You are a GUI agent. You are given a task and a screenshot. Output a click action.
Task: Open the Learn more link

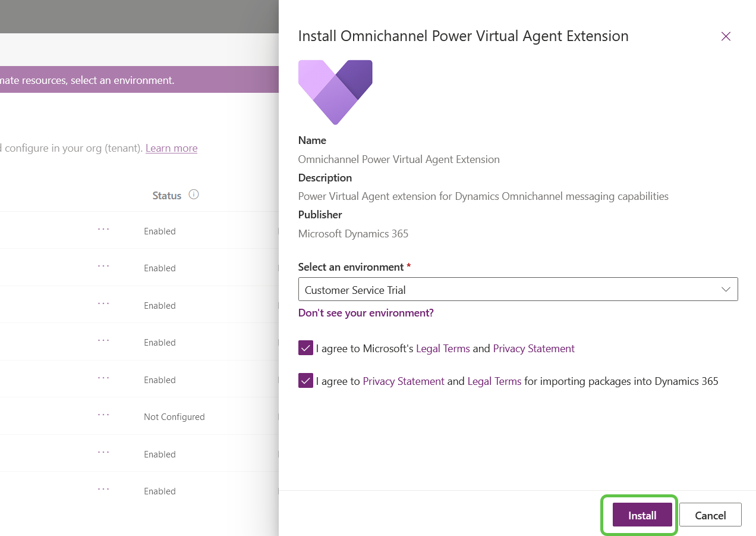(x=171, y=148)
